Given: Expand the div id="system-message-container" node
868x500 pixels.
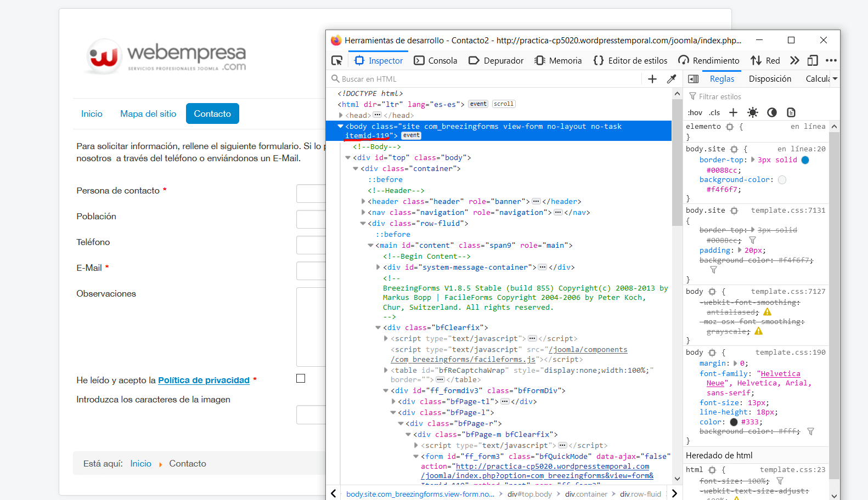Looking at the screenshot, I should (x=378, y=268).
